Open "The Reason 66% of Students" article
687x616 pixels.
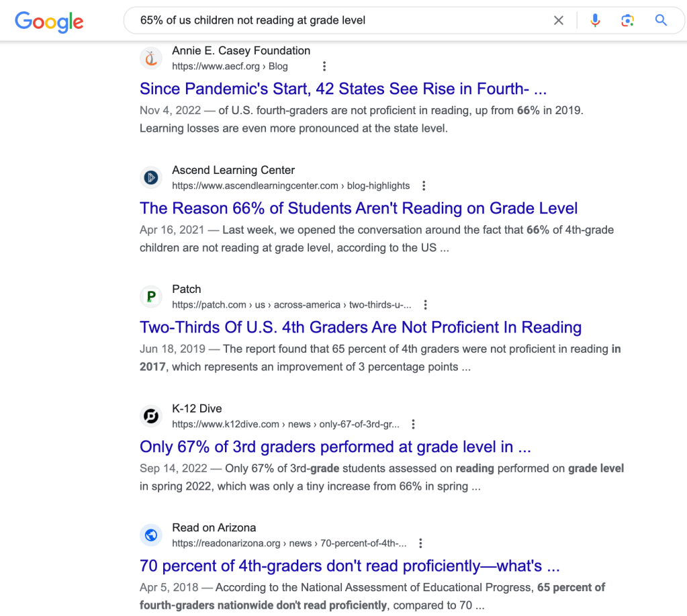(359, 208)
